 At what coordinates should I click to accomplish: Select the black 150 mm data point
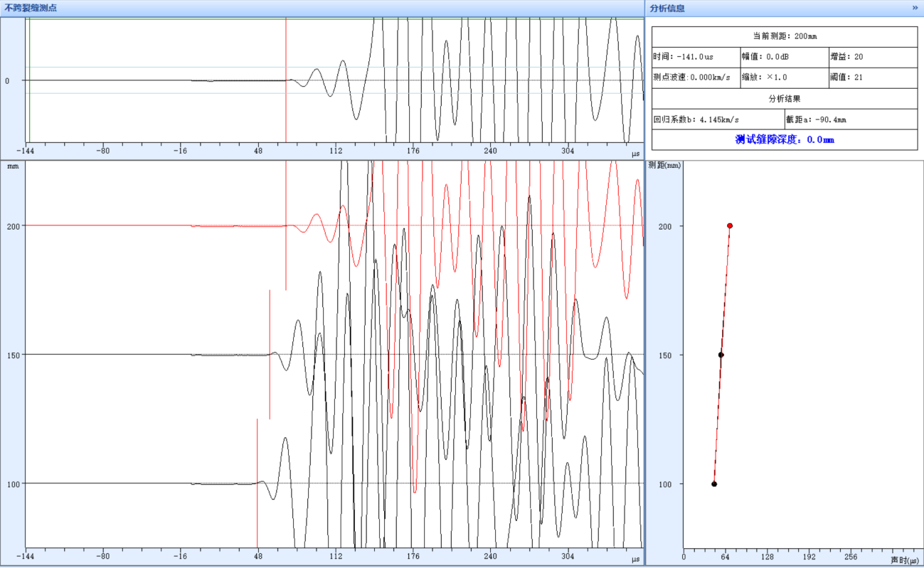pos(721,355)
